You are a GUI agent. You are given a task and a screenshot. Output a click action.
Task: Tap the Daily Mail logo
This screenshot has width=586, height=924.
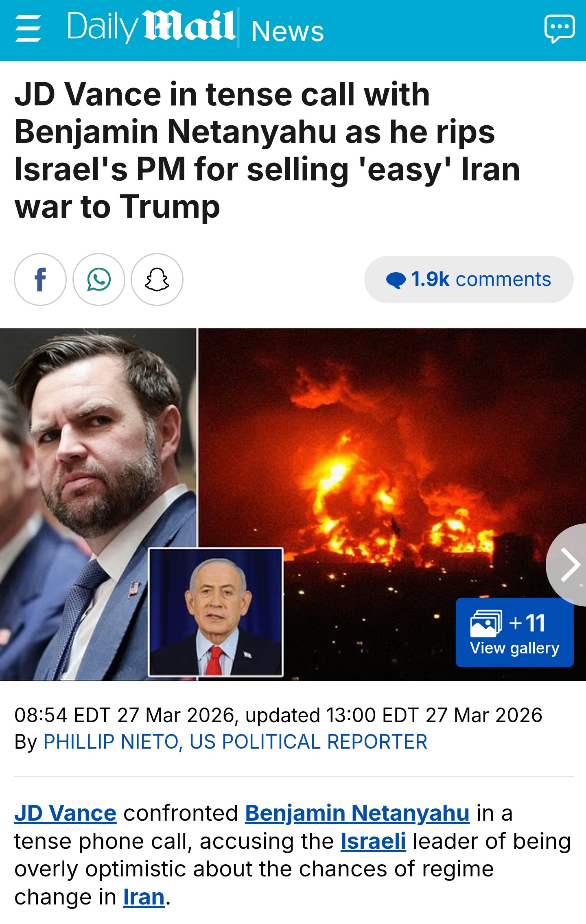click(151, 27)
